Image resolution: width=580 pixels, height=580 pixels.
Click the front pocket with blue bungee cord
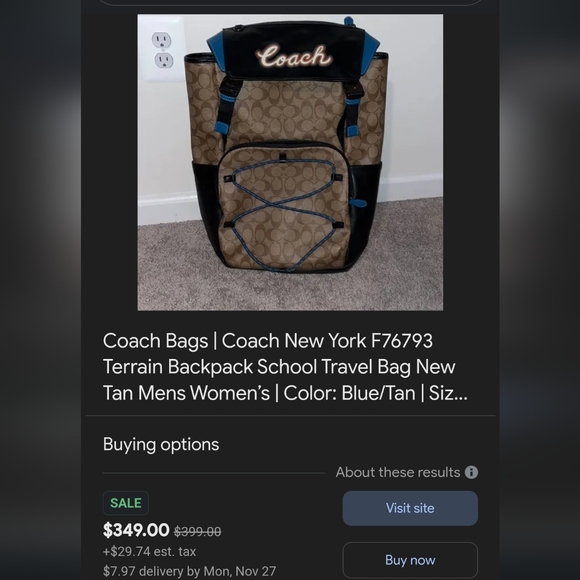click(x=284, y=207)
